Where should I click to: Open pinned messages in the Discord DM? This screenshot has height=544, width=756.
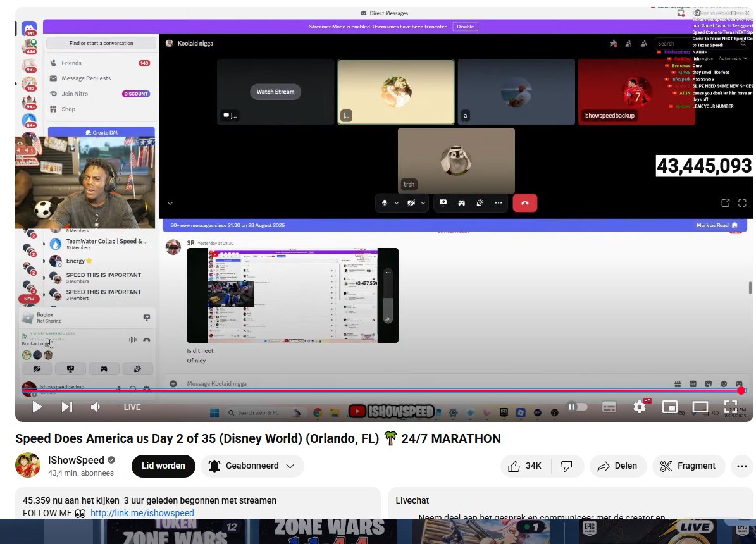click(x=613, y=44)
